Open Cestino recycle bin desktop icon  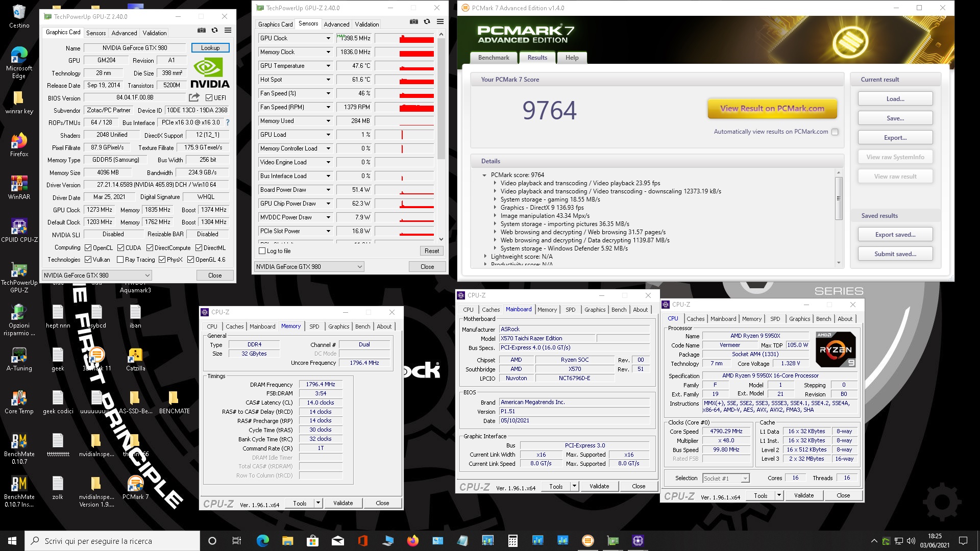pyautogui.click(x=19, y=16)
